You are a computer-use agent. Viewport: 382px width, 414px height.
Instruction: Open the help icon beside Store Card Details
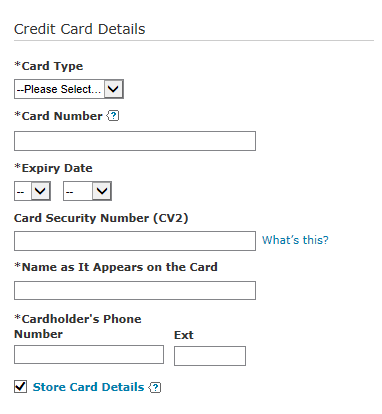pos(155,387)
